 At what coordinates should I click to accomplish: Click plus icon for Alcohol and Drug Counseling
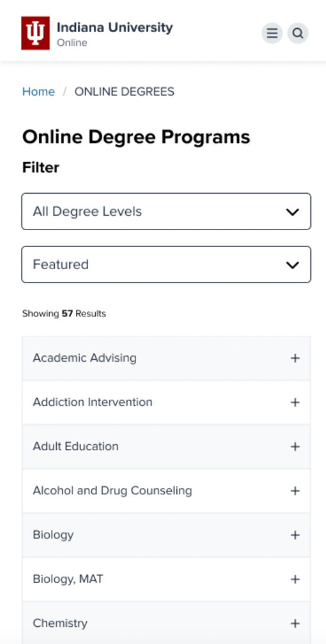click(295, 491)
